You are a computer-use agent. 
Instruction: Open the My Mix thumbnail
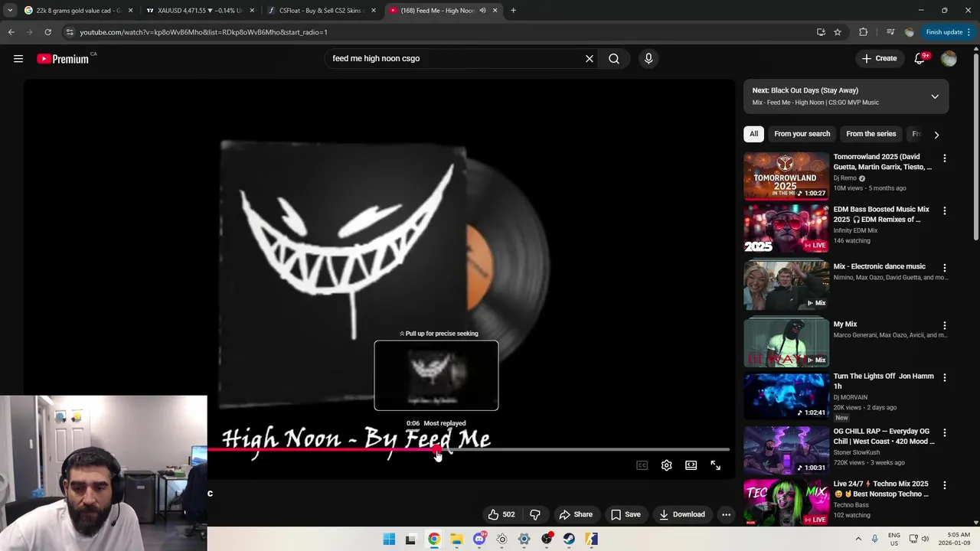coord(786,342)
